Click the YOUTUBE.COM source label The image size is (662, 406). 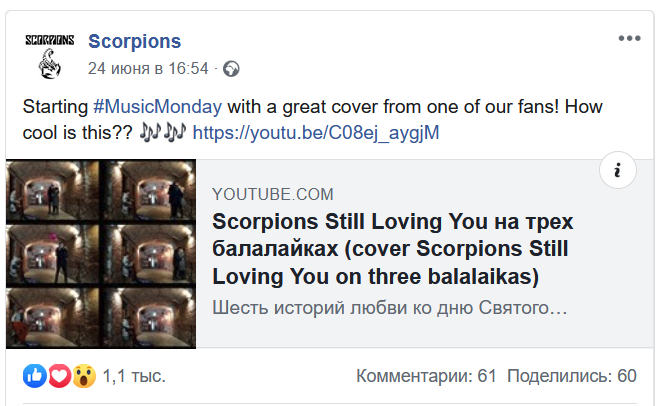pyautogui.click(x=273, y=194)
